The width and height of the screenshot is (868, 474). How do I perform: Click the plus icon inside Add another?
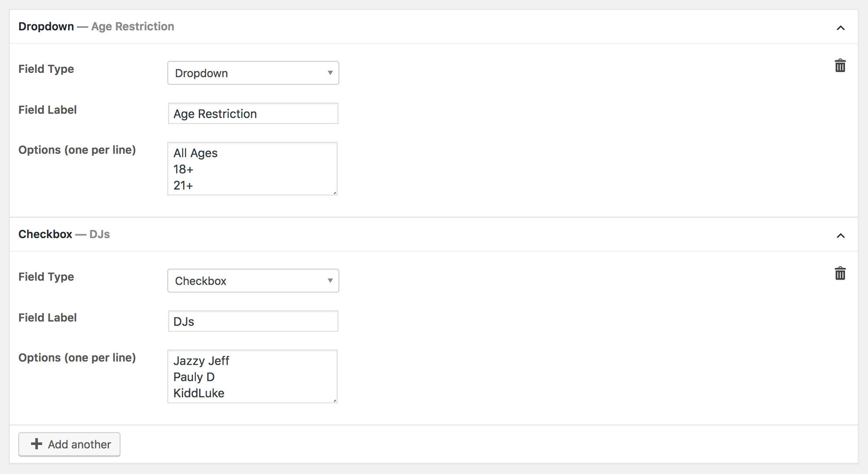coord(36,444)
